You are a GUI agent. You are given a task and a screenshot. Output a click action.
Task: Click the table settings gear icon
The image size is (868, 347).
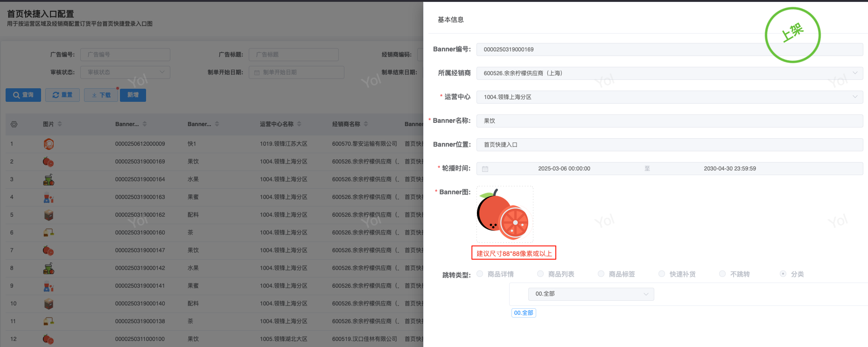14,124
